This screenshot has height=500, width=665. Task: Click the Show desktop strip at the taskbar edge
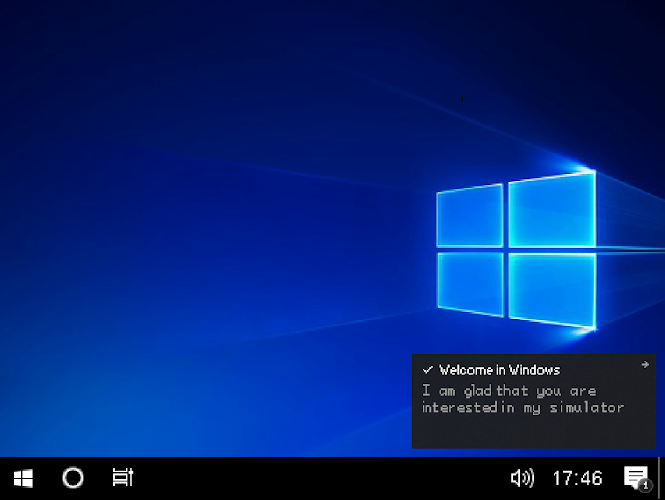[659, 478]
